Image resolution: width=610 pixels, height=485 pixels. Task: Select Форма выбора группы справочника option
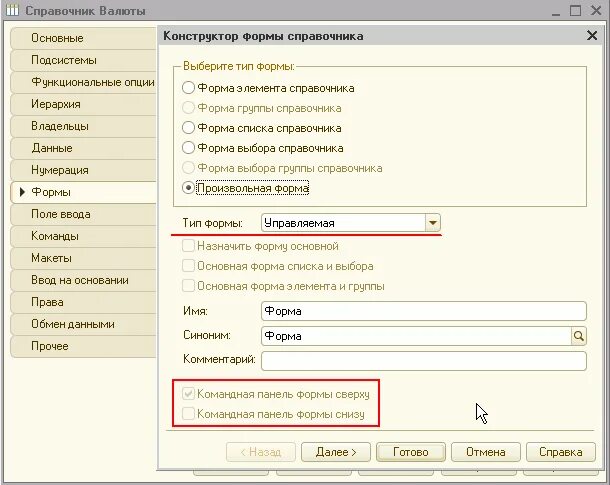coord(188,168)
